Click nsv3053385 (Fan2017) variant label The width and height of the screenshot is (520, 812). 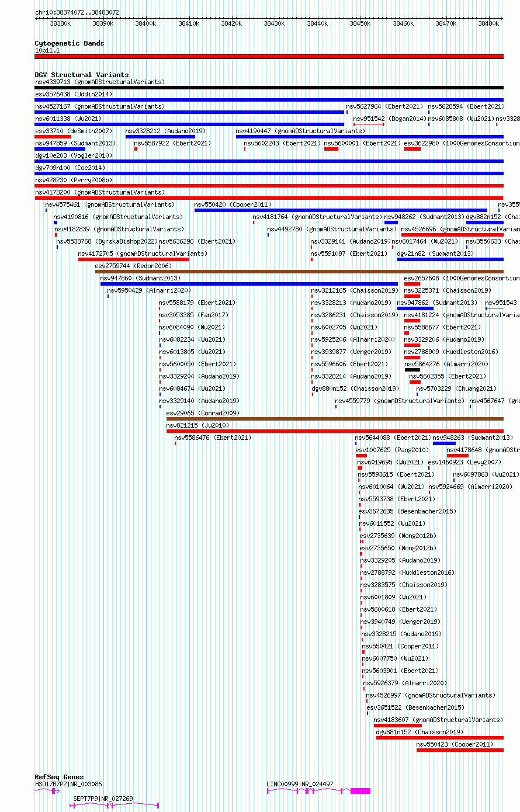[x=194, y=315]
